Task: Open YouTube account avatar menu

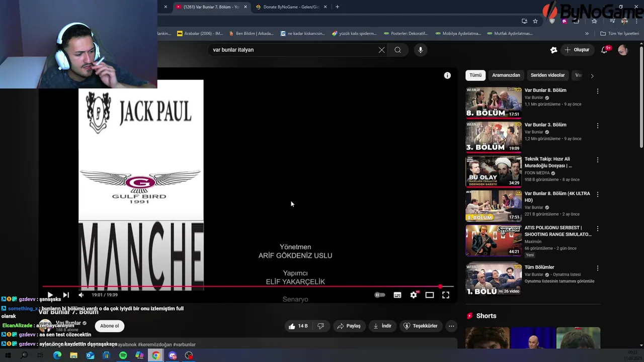Action: click(x=623, y=50)
